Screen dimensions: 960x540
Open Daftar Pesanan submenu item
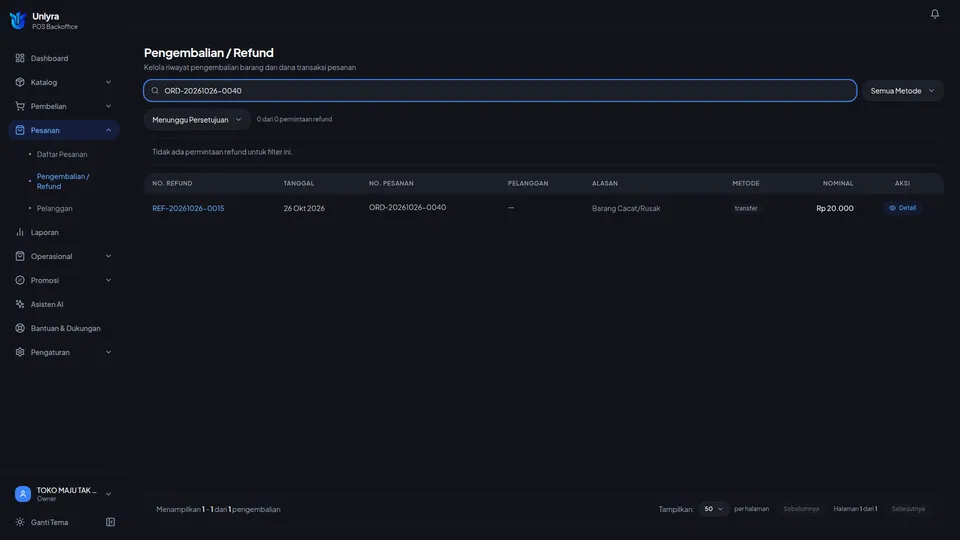coord(62,154)
